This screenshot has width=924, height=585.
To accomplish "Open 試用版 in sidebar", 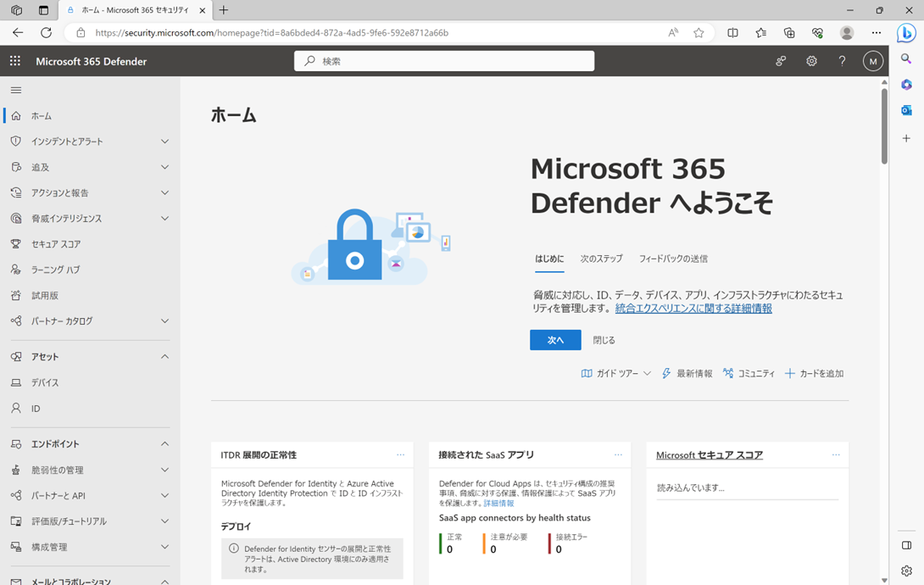I will pyautogui.click(x=45, y=295).
